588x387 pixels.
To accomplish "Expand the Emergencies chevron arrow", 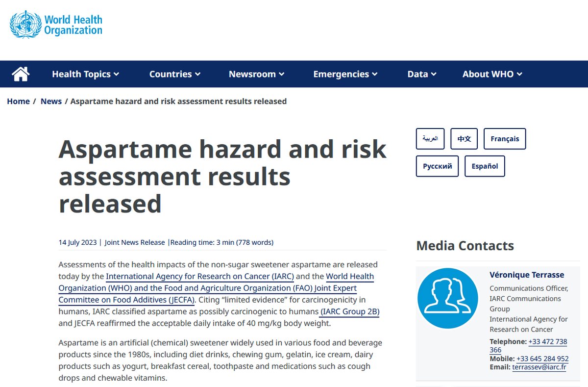I will 375,75.
